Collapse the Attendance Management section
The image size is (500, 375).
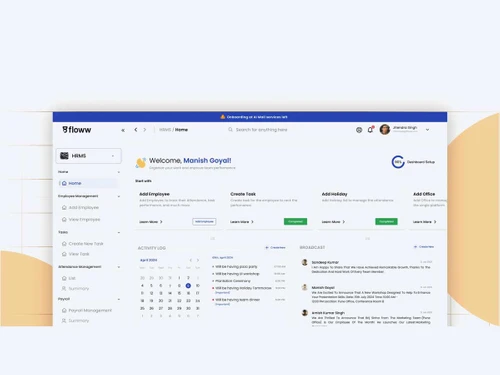(119, 267)
